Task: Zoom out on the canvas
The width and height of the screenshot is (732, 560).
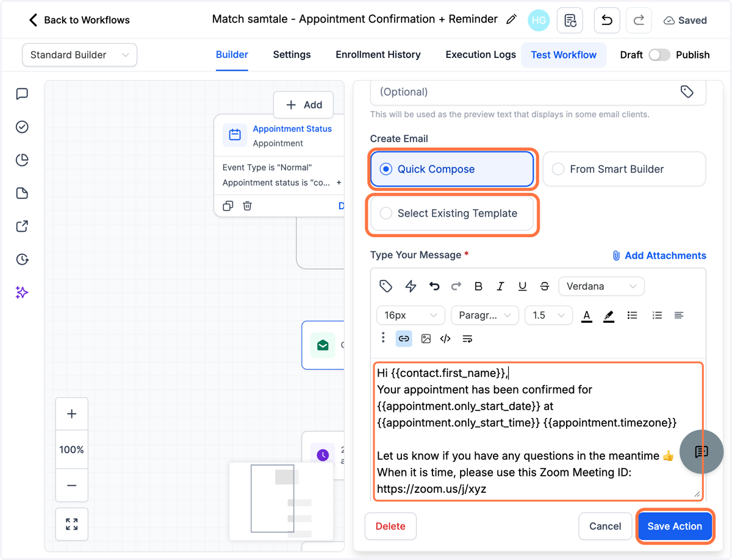Action: pyautogui.click(x=71, y=486)
